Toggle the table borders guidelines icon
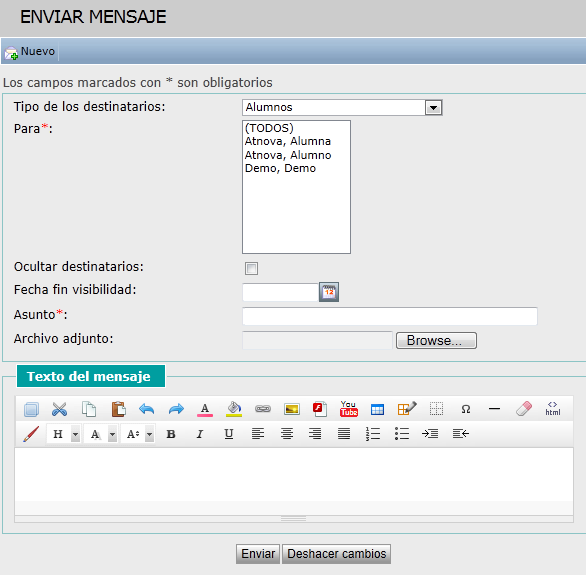 pyautogui.click(x=436, y=409)
